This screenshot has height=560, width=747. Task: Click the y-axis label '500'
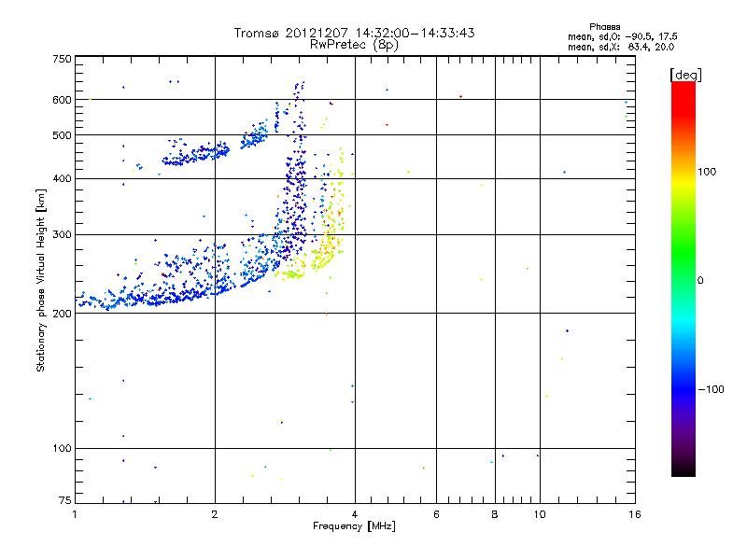62,135
